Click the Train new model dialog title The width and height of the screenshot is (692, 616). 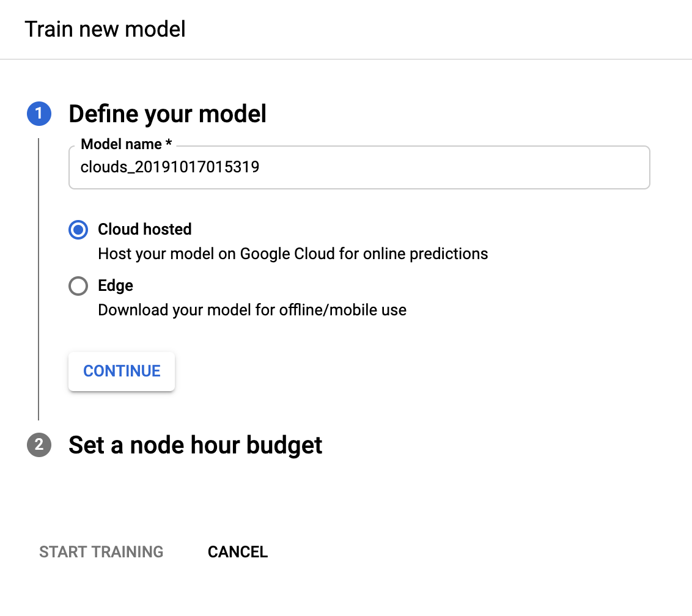[105, 29]
